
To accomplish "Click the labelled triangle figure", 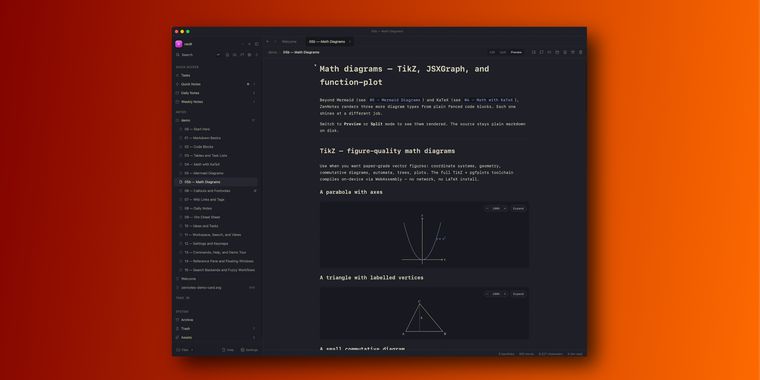I will [x=424, y=317].
